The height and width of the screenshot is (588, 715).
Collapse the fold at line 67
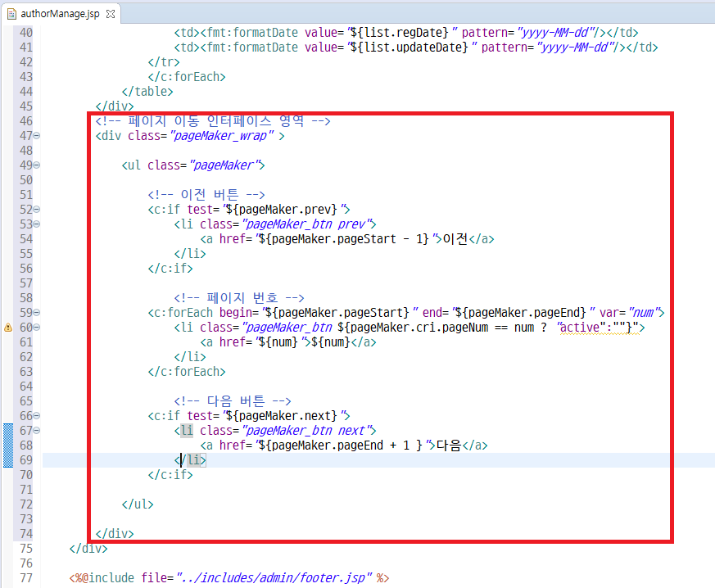click(x=37, y=430)
